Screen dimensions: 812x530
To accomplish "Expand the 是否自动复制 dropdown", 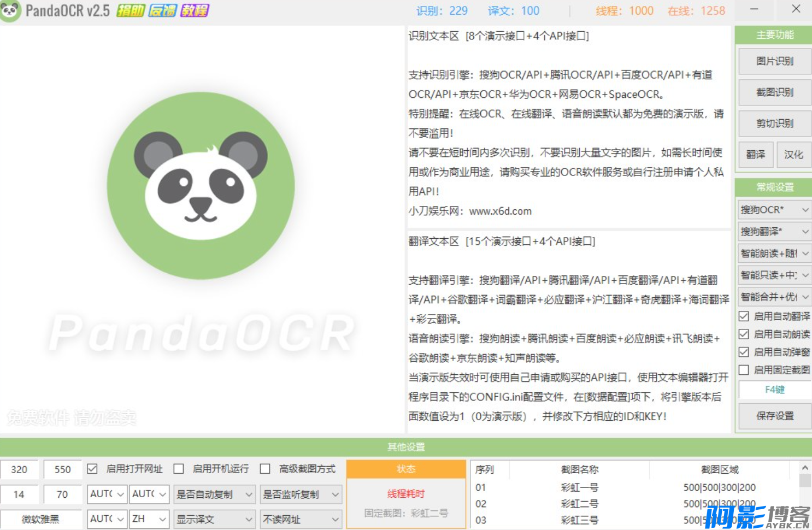I will pyautogui.click(x=215, y=494).
